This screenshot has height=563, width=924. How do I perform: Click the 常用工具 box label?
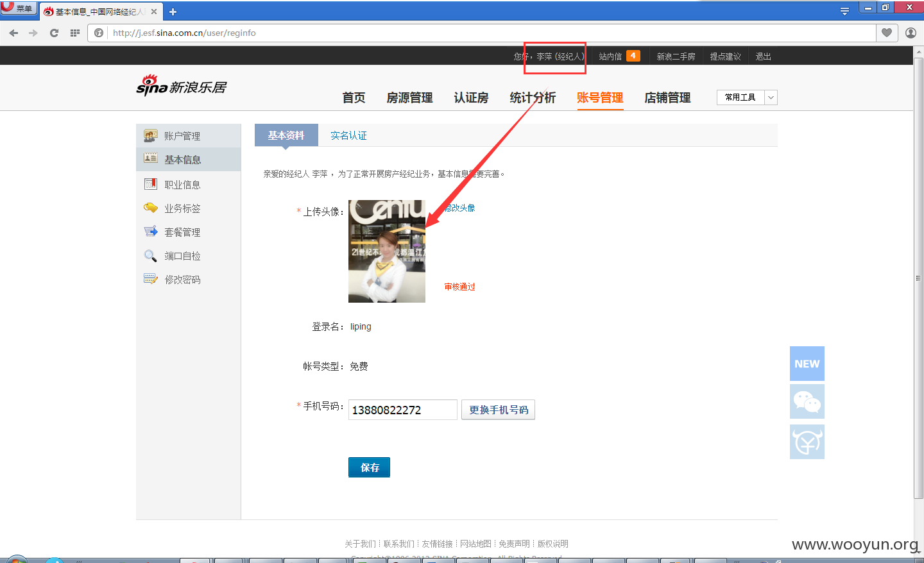click(740, 97)
